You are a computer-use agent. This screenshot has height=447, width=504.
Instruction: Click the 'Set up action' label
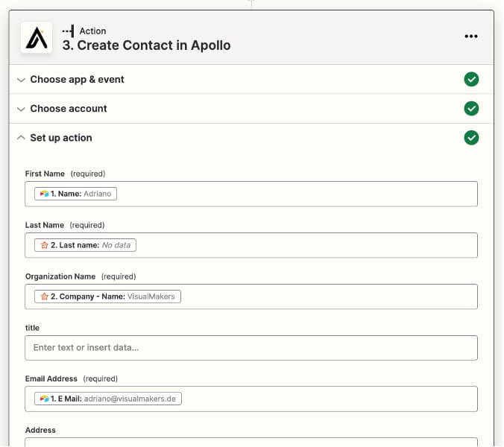pos(61,138)
